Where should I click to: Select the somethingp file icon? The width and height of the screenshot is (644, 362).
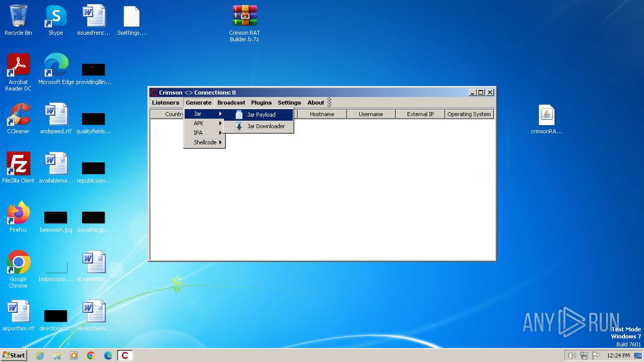(x=94, y=221)
